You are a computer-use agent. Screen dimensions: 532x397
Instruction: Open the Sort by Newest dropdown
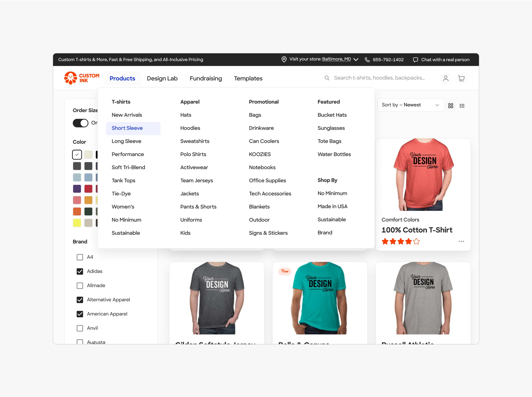click(x=411, y=105)
